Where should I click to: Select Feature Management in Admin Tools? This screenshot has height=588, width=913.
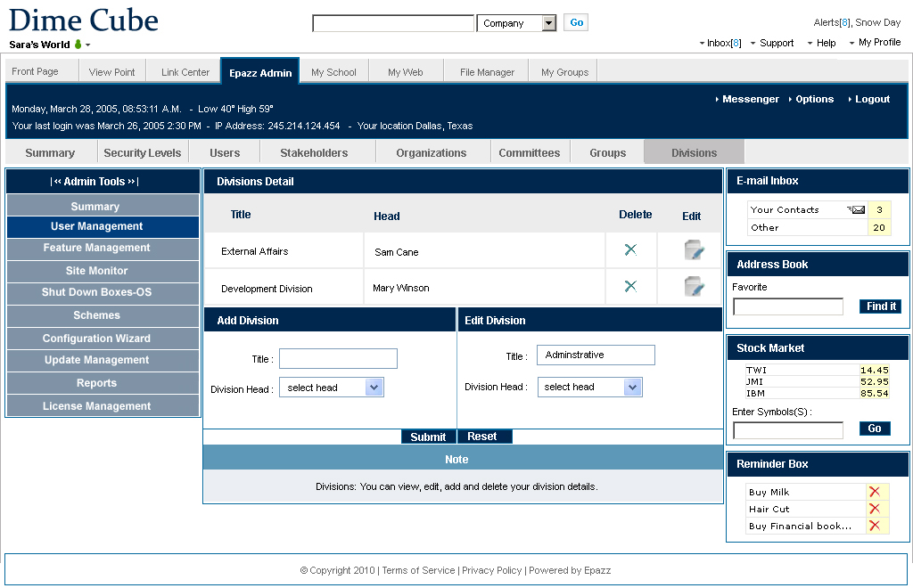tap(96, 248)
